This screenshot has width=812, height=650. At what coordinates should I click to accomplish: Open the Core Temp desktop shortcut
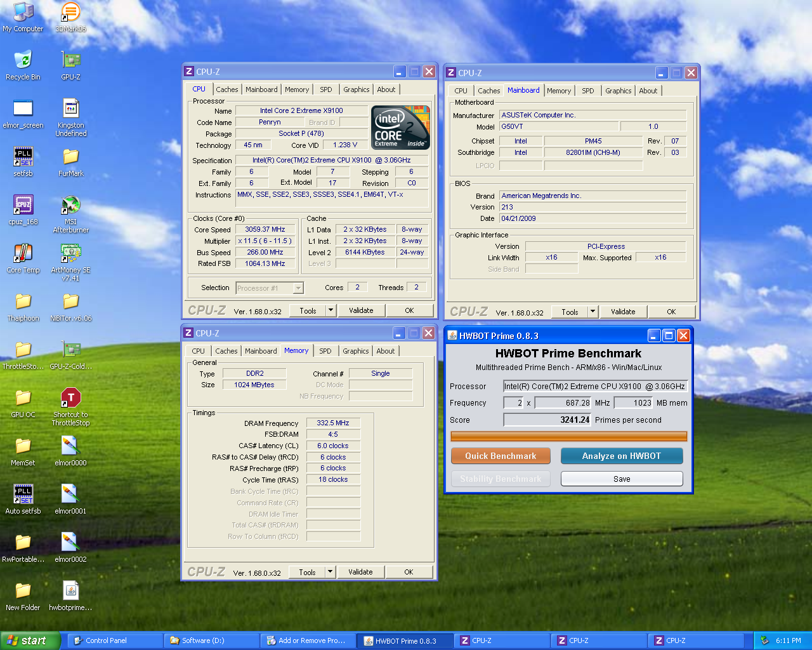[x=23, y=258]
